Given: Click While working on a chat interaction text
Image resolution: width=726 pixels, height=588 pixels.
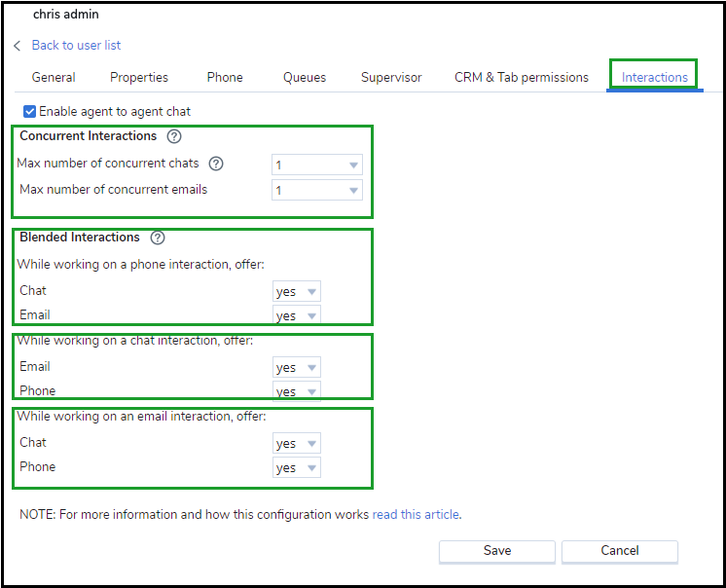Looking at the screenshot, I should click(135, 341).
